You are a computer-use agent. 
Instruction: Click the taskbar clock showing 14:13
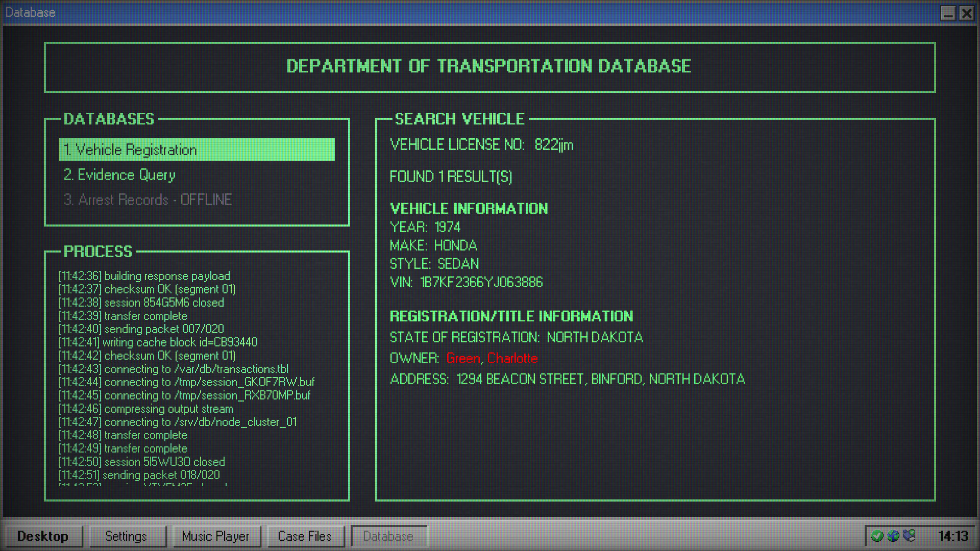(953, 536)
